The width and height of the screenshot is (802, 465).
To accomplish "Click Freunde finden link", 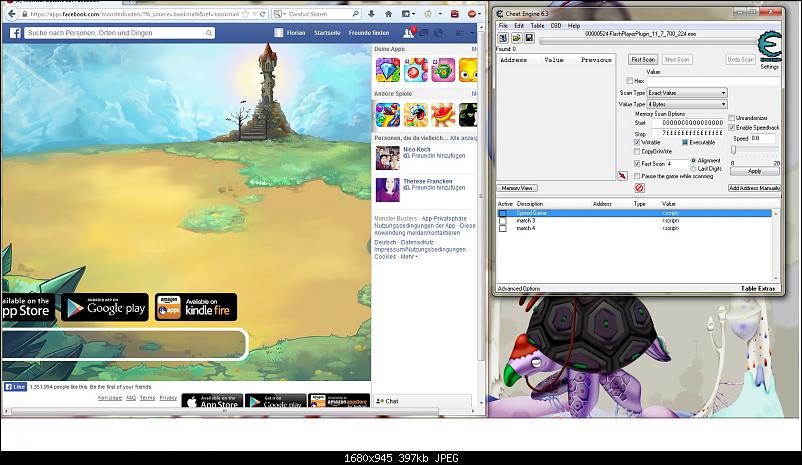I will [369, 33].
